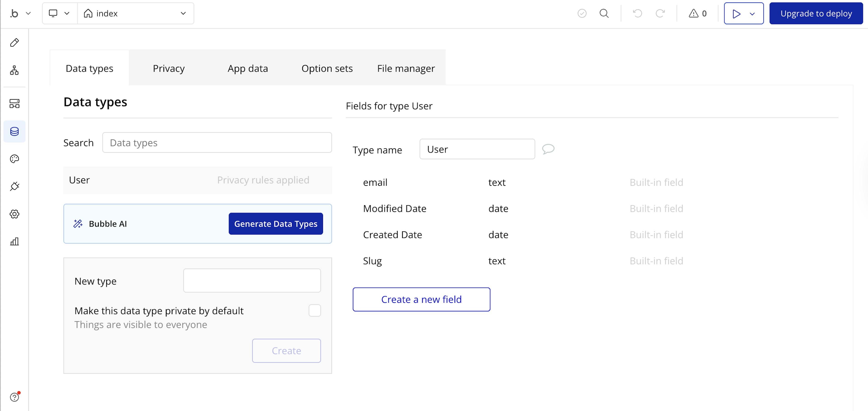Click the New type name input field

(x=252, y=281)
